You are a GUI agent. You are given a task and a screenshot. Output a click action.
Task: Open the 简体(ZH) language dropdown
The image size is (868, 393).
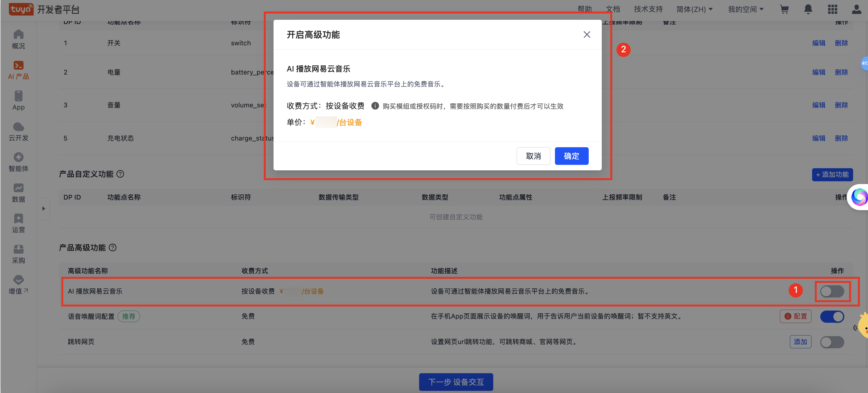[x=694, y=9]
